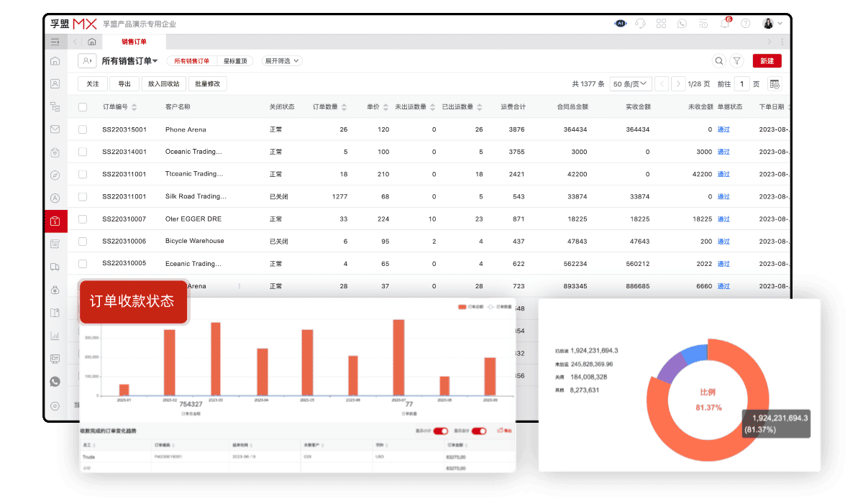Open the WhatsApp icon in left sidebar
The image size is (858, 504).
pyautogui.click(x=55, y=382)
